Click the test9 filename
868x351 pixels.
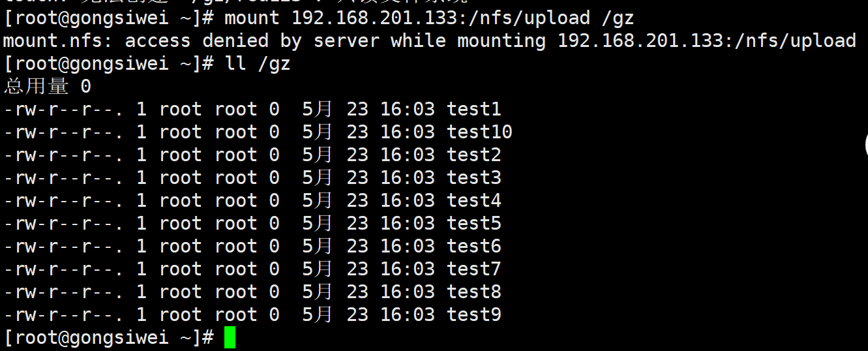474,315
